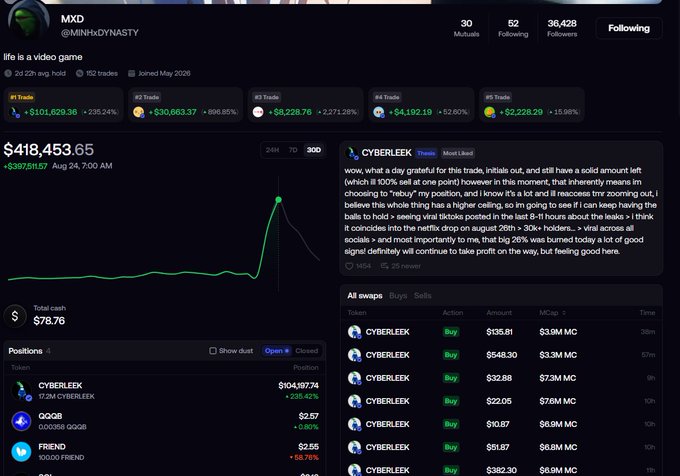Open the 25 newer replies icon
Screen dimensions: 680x476
point(384,266)
